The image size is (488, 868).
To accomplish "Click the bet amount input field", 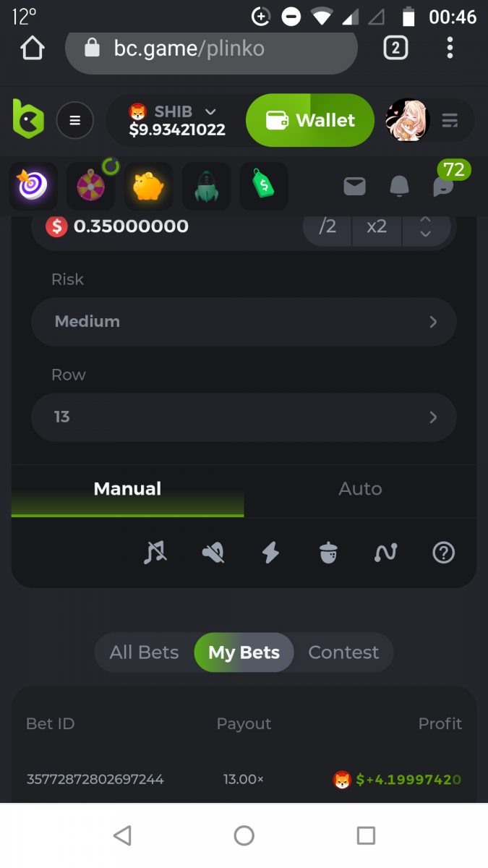I will click(174, 226).
